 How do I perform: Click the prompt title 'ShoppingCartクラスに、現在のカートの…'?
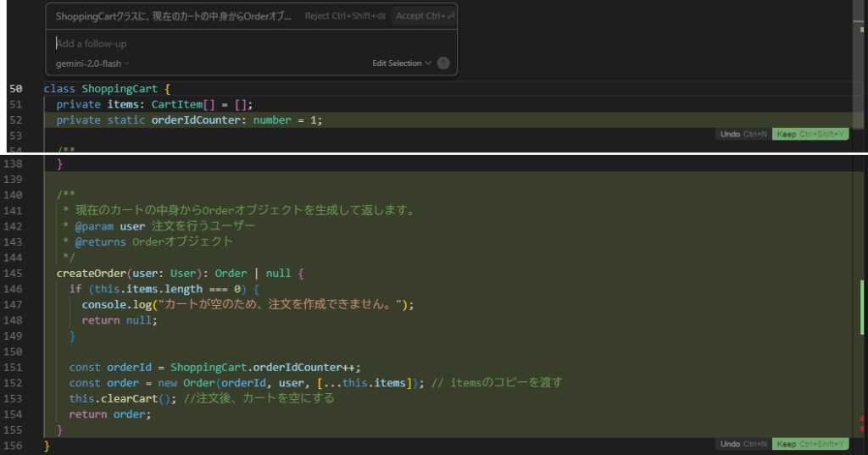(x=173, y=16)
